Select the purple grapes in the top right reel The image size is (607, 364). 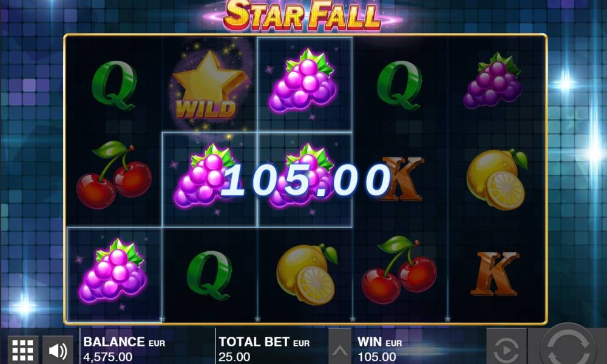492,81
